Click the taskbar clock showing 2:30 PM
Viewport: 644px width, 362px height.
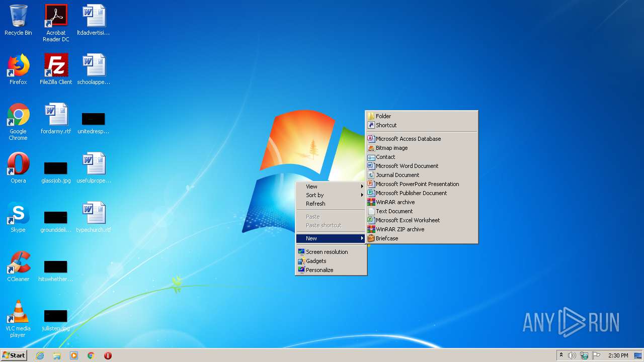coord(618,355)
